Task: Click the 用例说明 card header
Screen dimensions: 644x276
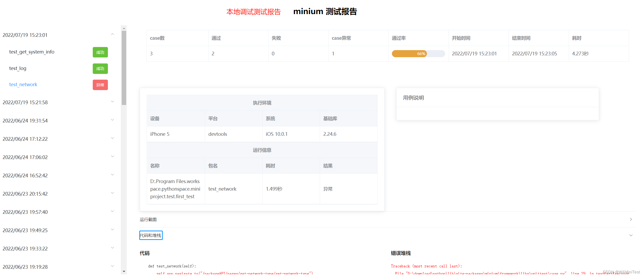Action: coord(497,98)
